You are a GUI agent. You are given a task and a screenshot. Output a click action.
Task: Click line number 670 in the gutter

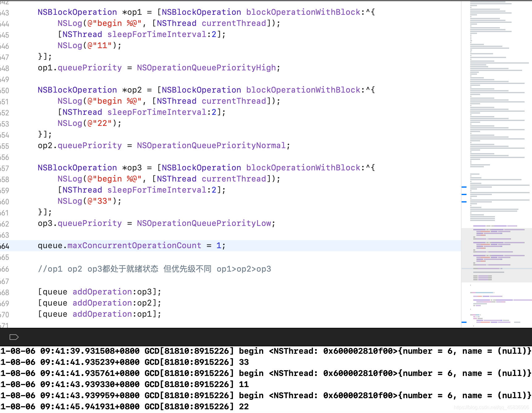(5, 315)
